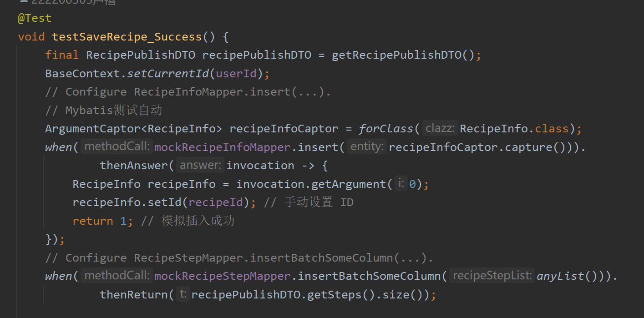This screenshot has height=318, width=644.
Task: Click the forClass static method call
Action: click(386, 129)
